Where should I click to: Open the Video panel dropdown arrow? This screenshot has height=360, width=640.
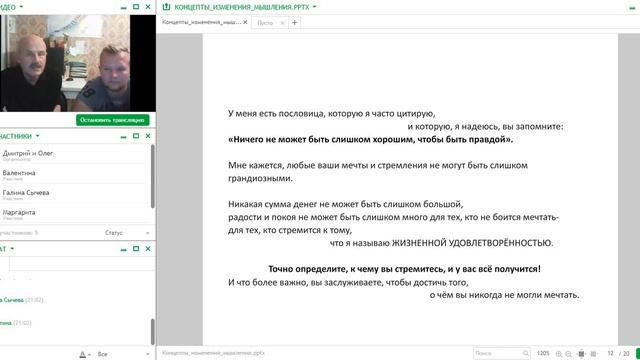[x=21, y=7]
